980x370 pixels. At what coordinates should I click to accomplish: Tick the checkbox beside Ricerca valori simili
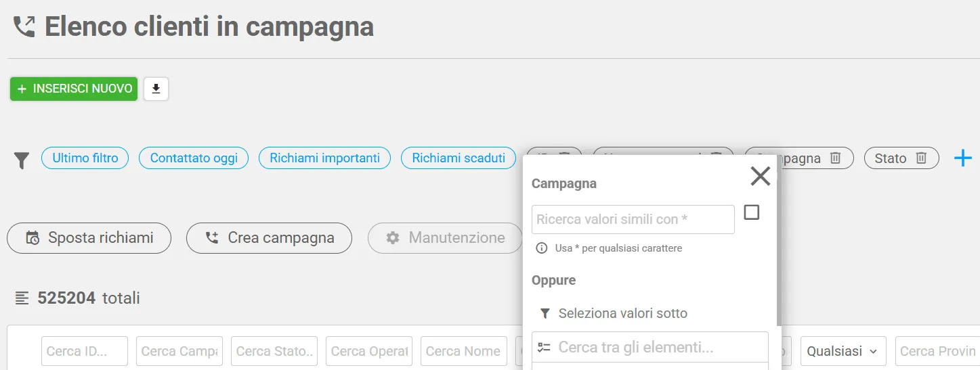point(751,212)
